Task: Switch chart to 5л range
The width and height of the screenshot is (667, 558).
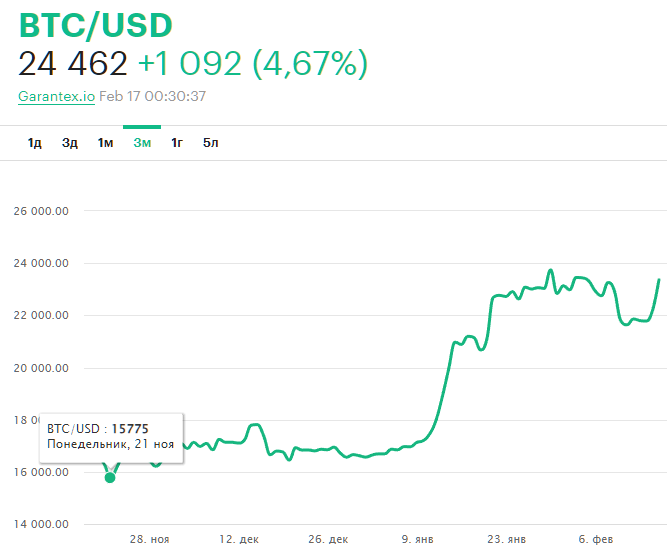Action: pos(210,143)
